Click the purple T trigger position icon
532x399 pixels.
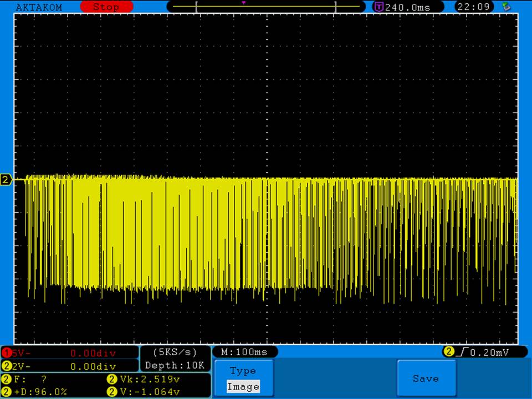click(379, 7)
